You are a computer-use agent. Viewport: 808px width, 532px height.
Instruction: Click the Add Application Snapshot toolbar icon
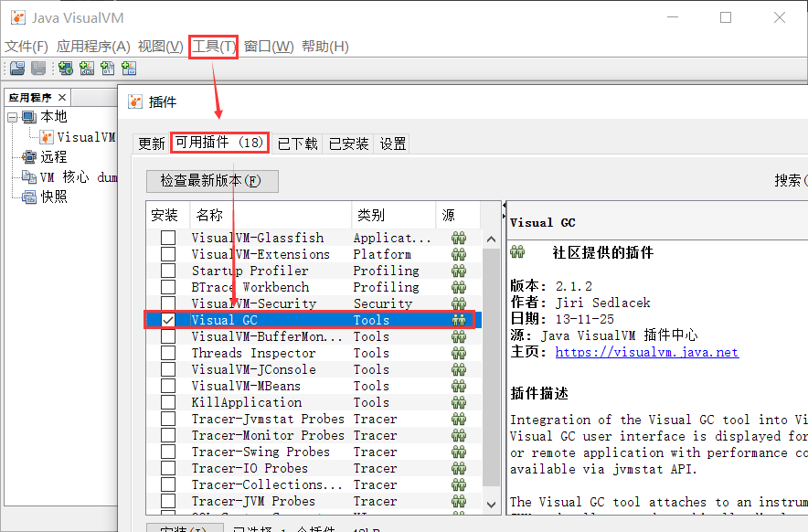(129, 68)
